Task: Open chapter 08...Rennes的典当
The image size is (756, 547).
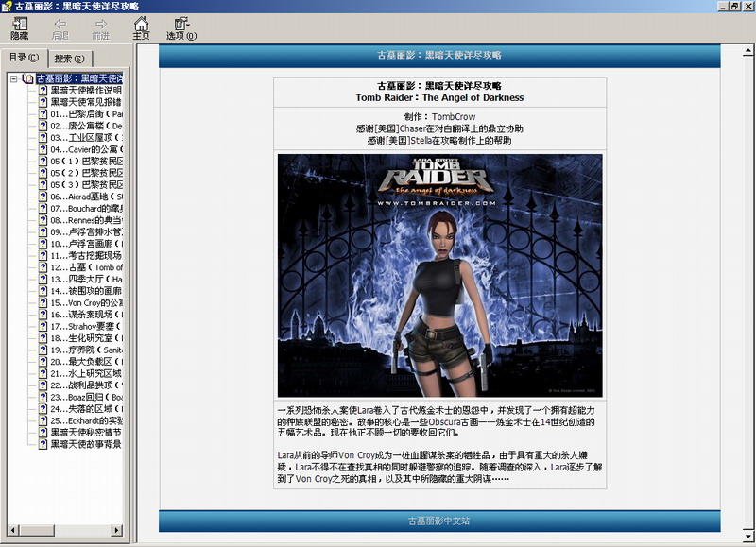Action: tap(86, 220)
